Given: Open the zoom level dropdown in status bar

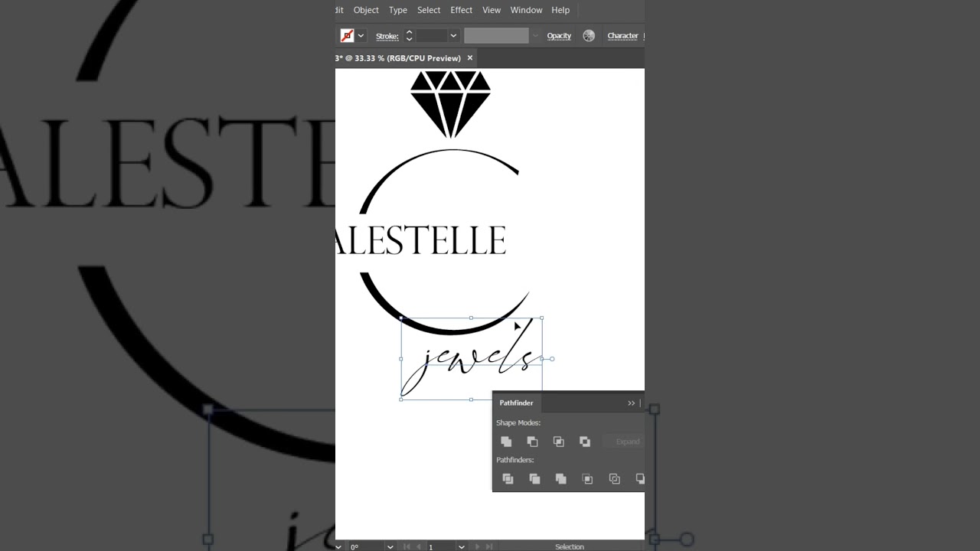Looking at the screenshot, I should click(x=338, y=546).
